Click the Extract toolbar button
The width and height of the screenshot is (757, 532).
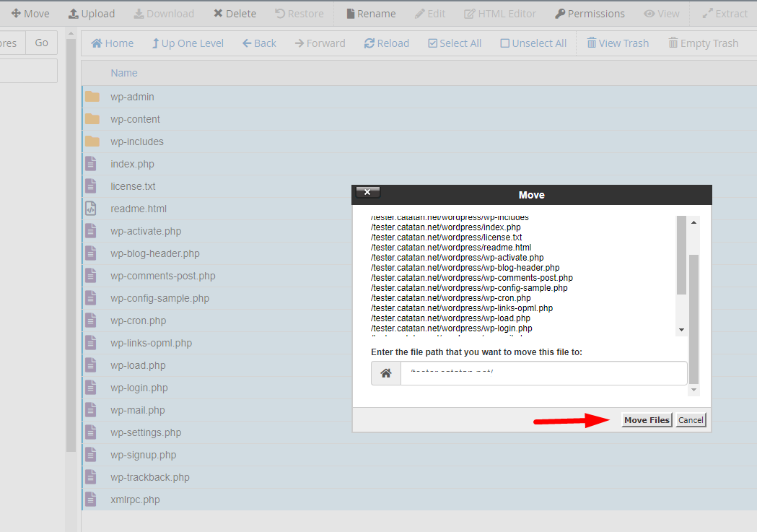725,14
